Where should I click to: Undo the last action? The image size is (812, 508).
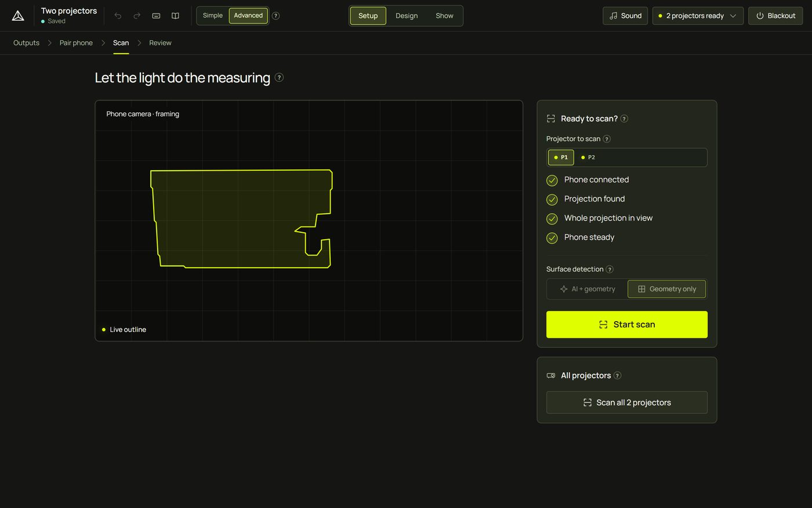coord(118,16)
